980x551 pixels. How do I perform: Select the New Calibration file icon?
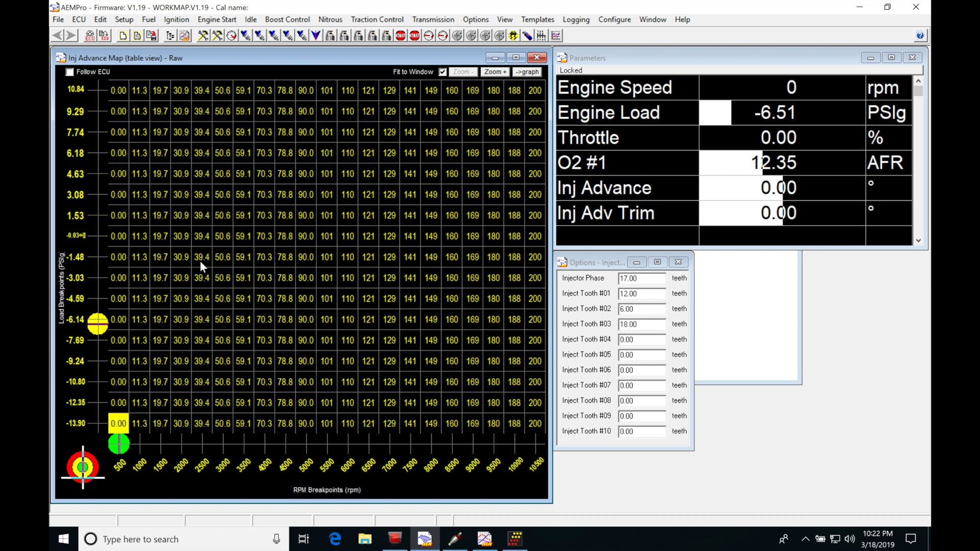coord(123,36)
